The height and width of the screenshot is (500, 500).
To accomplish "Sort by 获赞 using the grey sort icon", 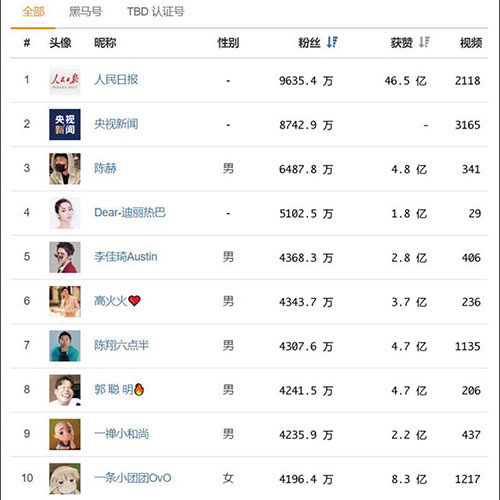I will (424, 42).
